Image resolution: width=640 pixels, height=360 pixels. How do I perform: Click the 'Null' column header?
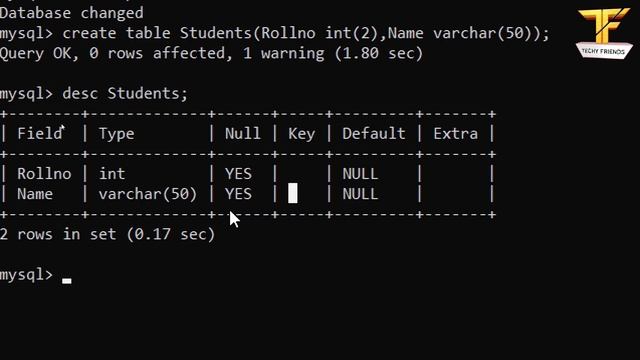(x=242, y=133)
